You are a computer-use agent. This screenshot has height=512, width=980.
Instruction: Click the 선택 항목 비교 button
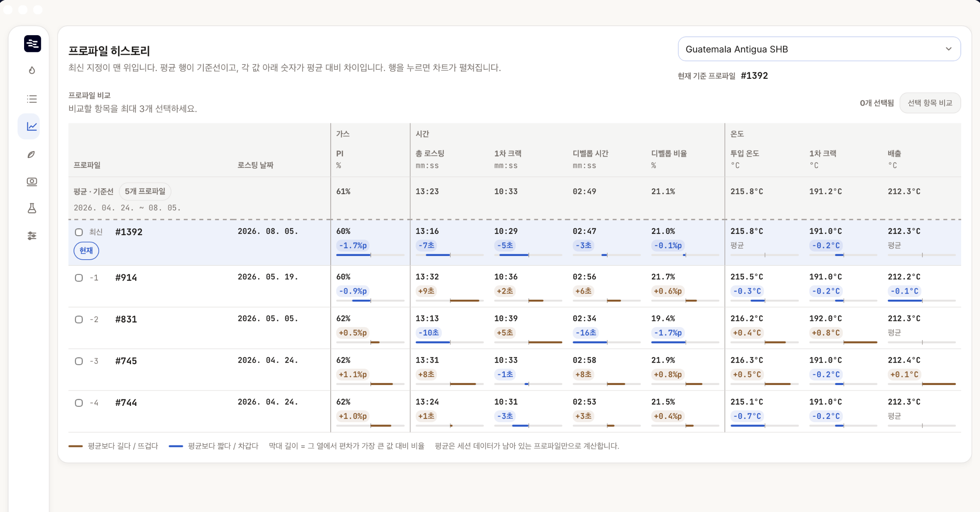tap(930, 103)
